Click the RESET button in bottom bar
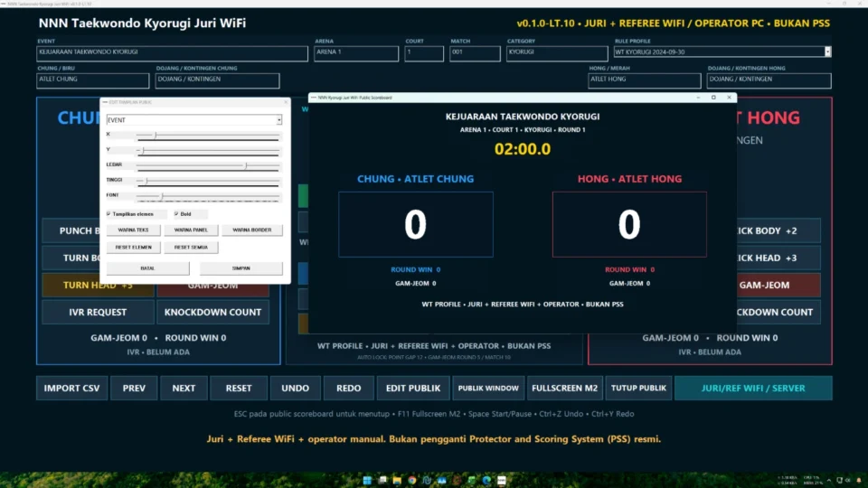The height and width of the screenshot is (488, 868). tap(239, 389)
